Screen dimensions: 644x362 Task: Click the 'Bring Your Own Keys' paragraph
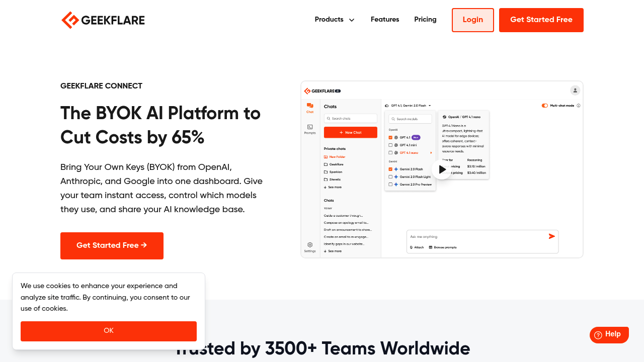tap(162, 188)
